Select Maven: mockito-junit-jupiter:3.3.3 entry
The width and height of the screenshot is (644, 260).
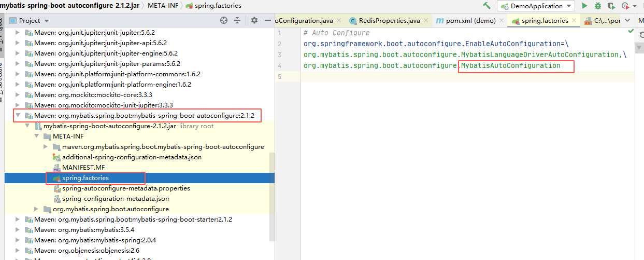[x=104, y=105]
